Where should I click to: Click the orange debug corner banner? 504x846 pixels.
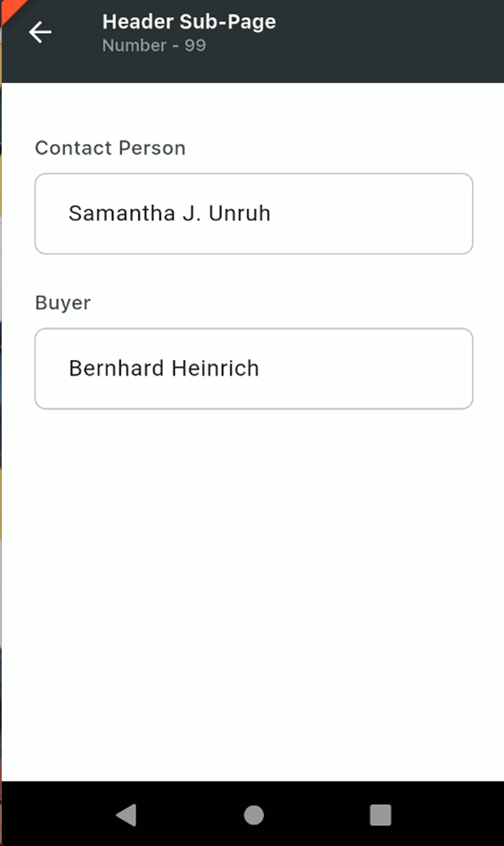click(x=11, y=8)
